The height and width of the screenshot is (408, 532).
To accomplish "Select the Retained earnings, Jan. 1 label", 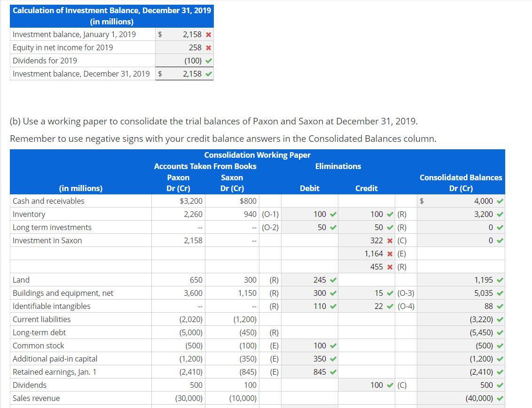I will click(x=55, y=372).
